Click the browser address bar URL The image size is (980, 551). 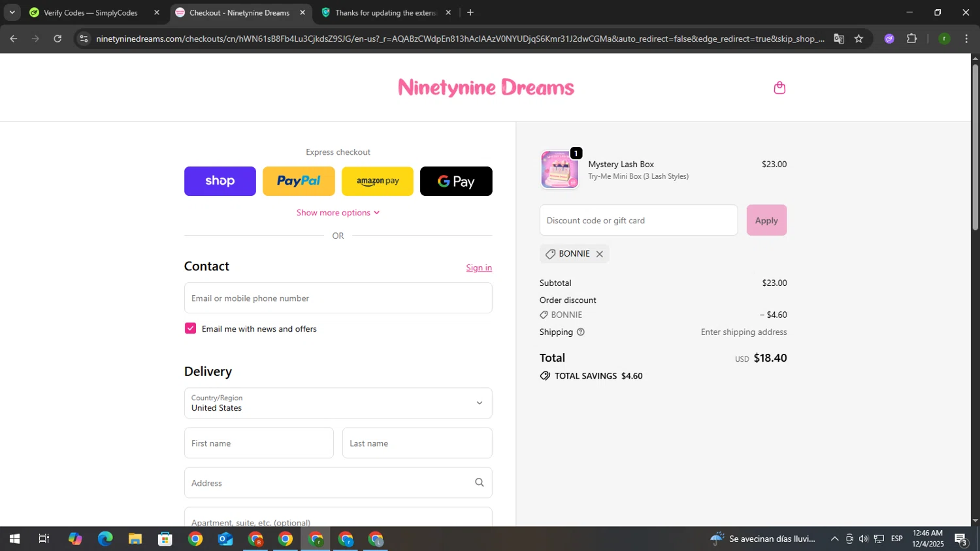click(x=460, y=39)
